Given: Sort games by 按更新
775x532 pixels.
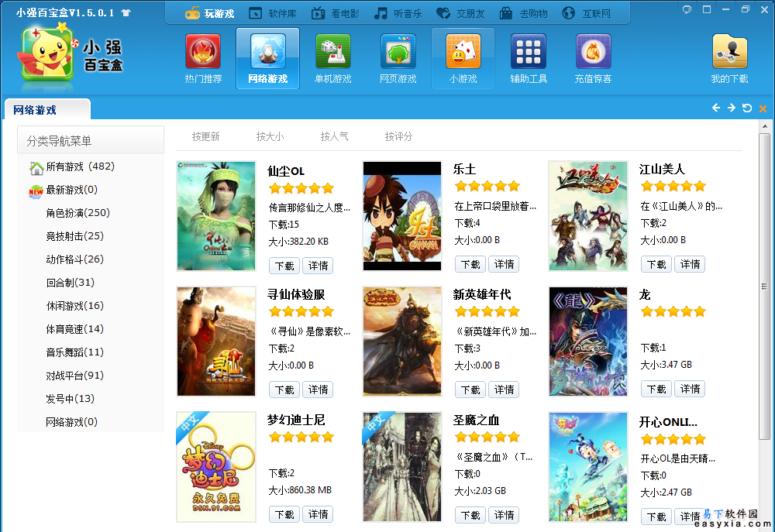Looking at the screenshot, I should [x=205, y=136].
